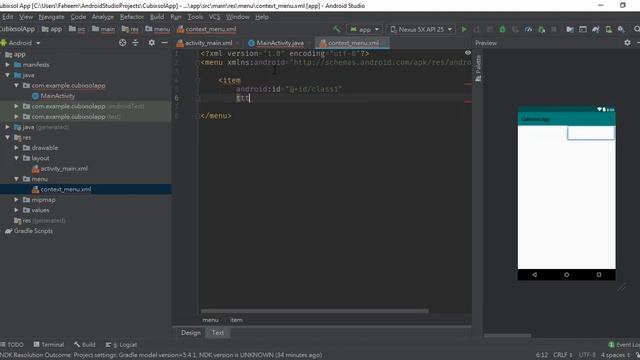Open Terminal tool window
The height and width of the screenshot is (360, 640).
coord(49,344)
